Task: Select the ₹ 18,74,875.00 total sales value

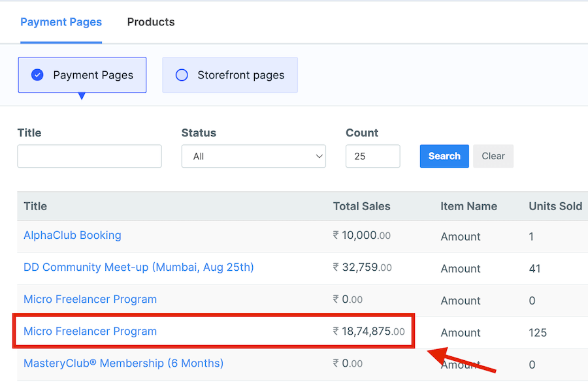Action: pyautogui.click(x=369, y=331)
